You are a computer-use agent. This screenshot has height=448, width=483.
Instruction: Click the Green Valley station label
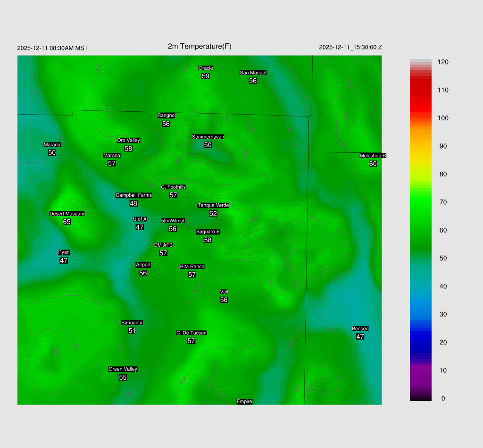(123, 369)
